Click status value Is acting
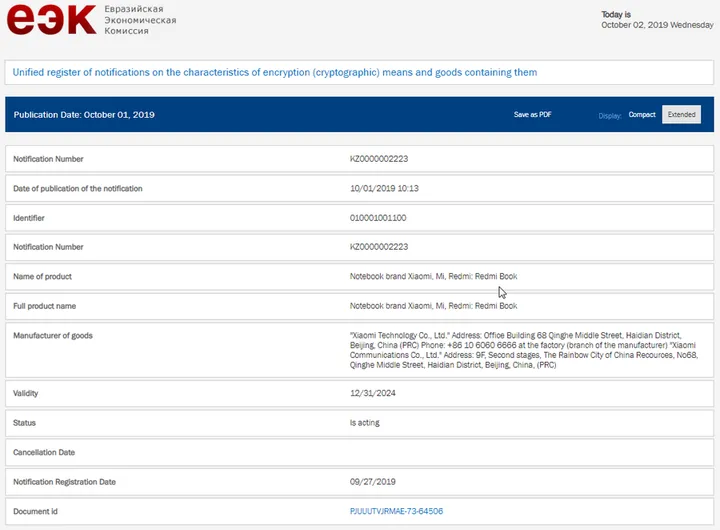The height and width of the screenshot is (530, 720). pyautogui.click(x=365, y=423)
